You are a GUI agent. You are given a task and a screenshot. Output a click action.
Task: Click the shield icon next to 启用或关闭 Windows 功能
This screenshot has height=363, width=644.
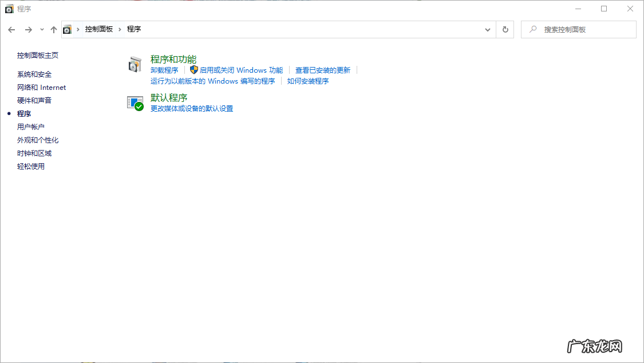click(x=195, y=69)
